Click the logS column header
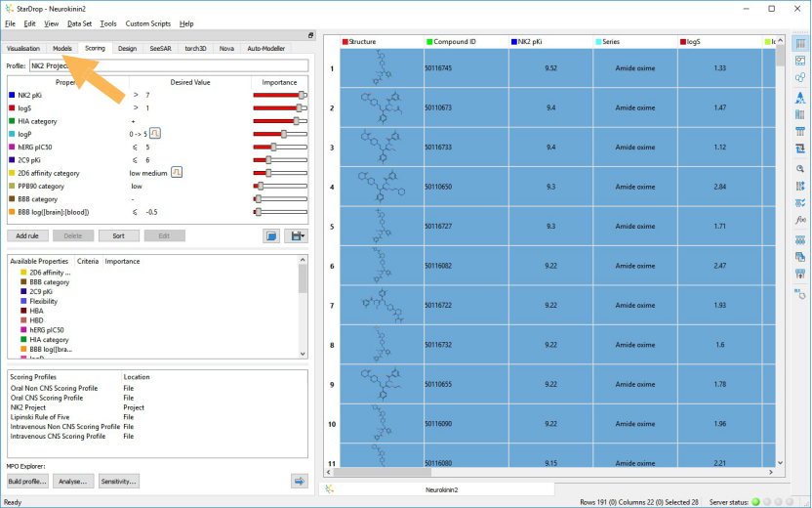This screenshot has width=812, height=508. pyautogui.click(x=719, y=41)
